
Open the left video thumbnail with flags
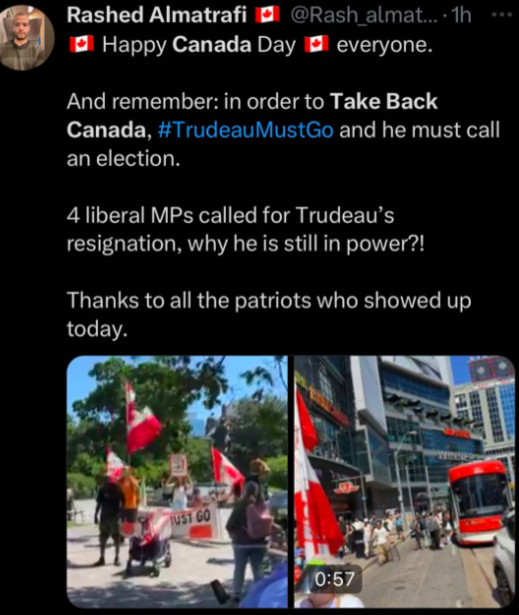pos(177,482)
